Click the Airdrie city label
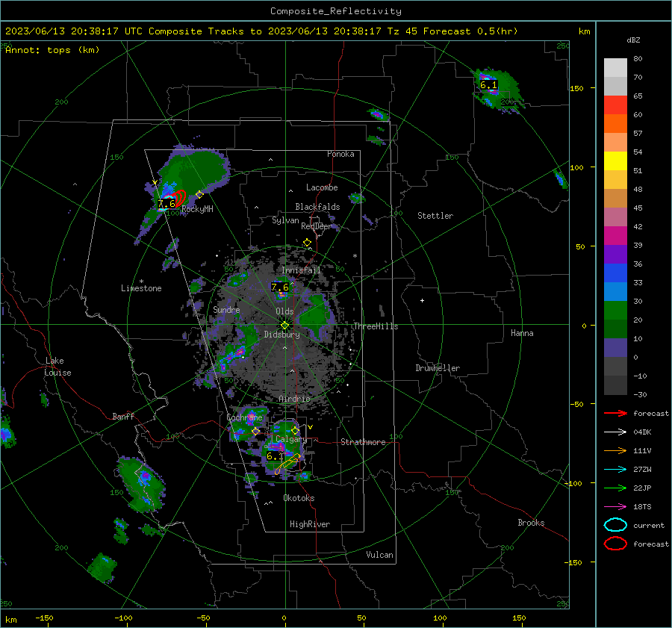Image resolution: width=672 pixels, height=628 pixels. [x=294, y=399]
